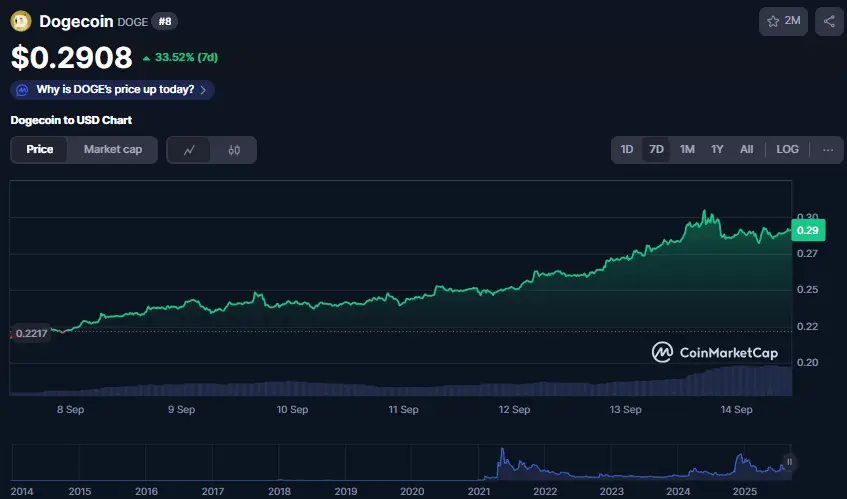The width and height of the screenshot is (847, 499).
Task: Click the 12 Sep date axis label
Action: tap(514, 409)
